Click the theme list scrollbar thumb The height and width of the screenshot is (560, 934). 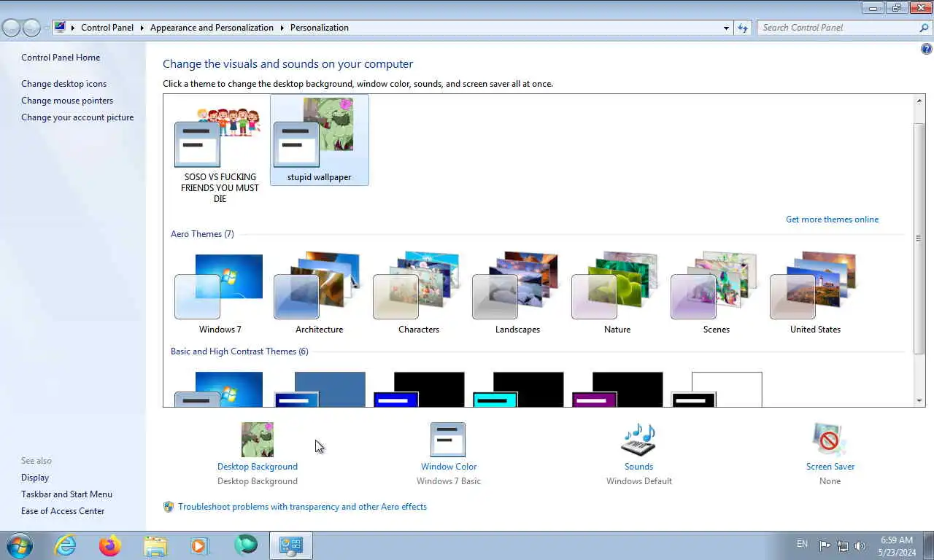click(x=919, y=238)
